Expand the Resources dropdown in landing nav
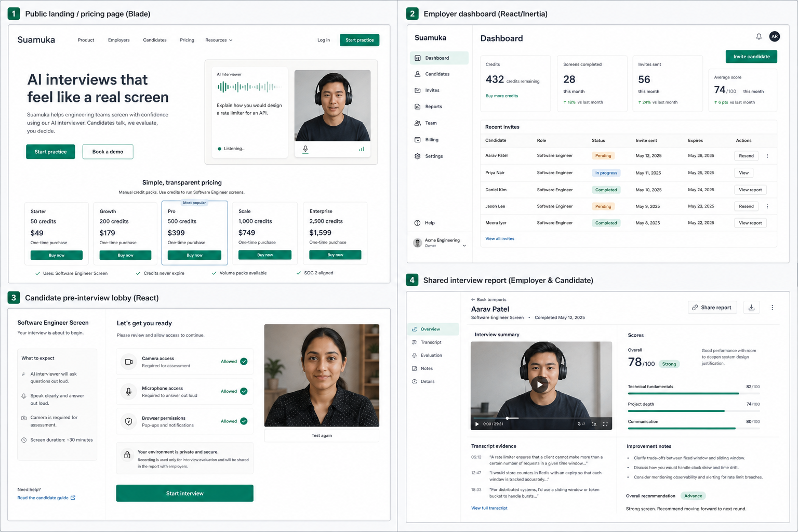The height and width of the screenshot is (532, 798). click(219, 40)
